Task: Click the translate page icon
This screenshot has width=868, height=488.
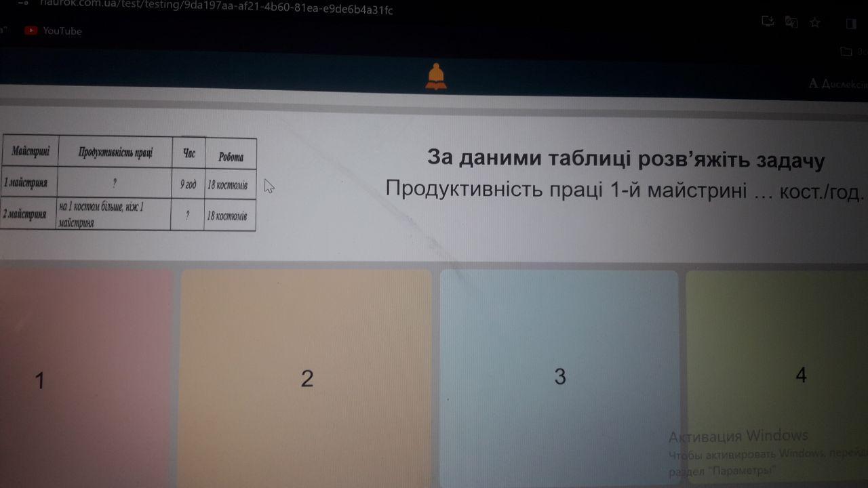Action: pos(791,22)
